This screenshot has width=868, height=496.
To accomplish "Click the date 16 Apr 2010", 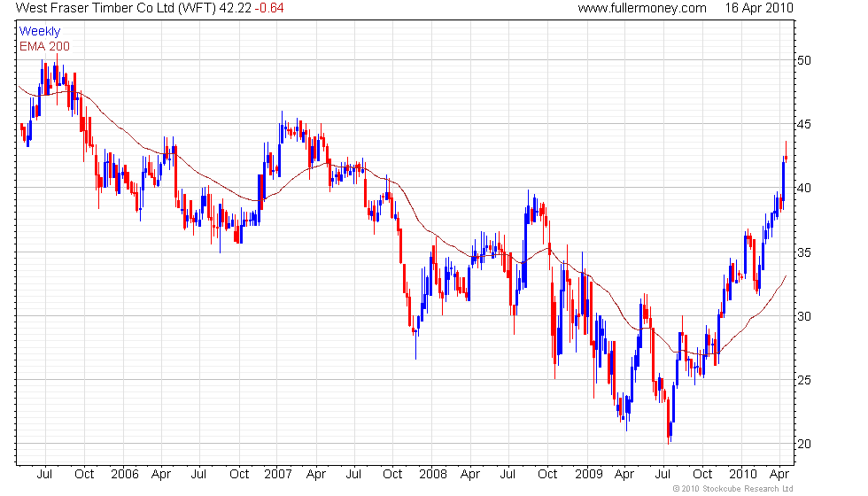I will click(x=759, y=8).
